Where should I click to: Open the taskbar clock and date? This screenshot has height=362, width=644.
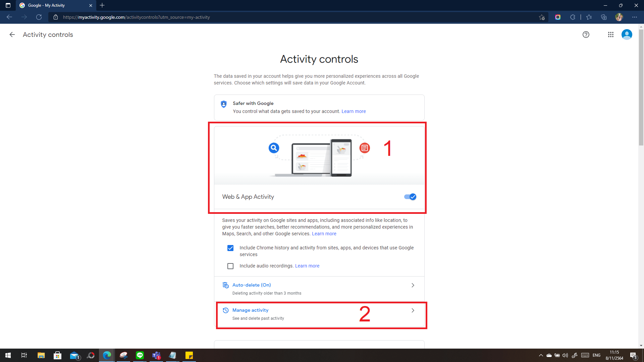614,355
